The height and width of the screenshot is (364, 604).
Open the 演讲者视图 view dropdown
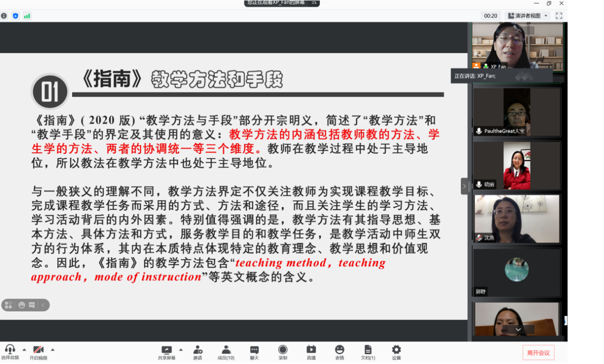(x=528, y=16)
